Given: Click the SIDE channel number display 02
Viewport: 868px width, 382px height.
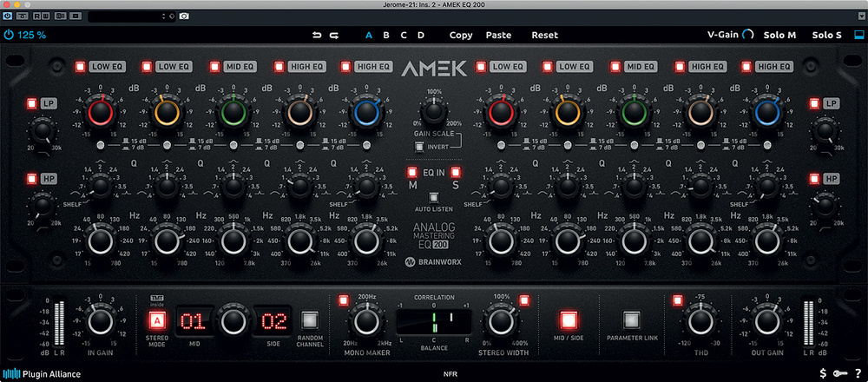Looking at the screenshot, I should [x=273, y=321].
